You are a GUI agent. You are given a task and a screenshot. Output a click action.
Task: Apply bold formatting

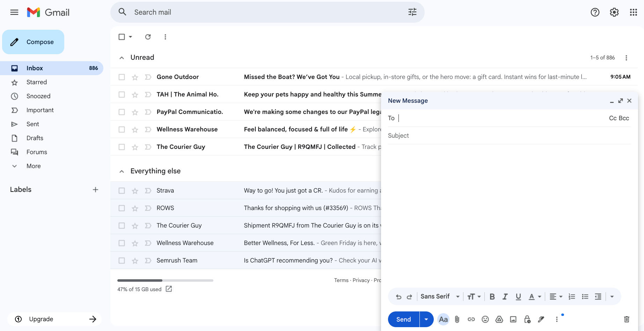(x=492, y=297)
